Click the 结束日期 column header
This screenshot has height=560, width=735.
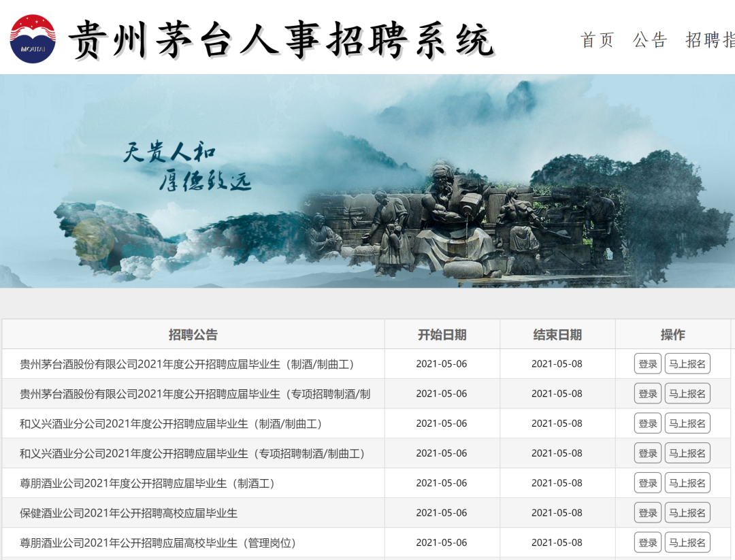click(x=557, y=335)
